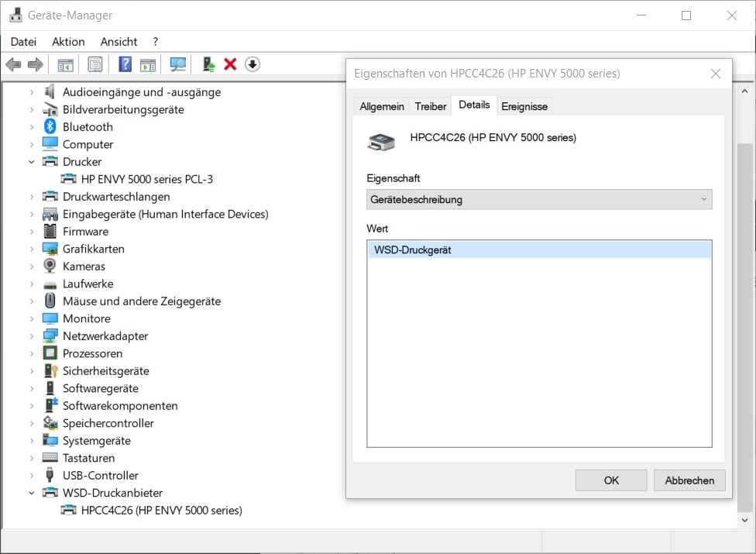The width and height of the screenshot is (756, 554).
Task: Click the Netzwerkadapter icon
Action: coord(50,335)
